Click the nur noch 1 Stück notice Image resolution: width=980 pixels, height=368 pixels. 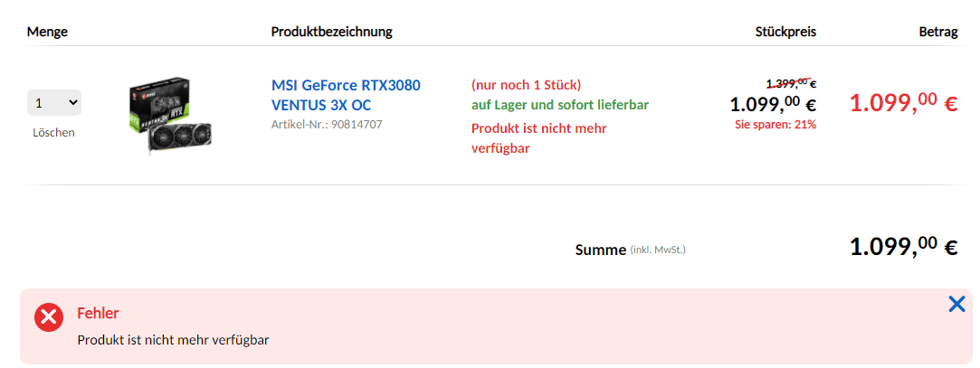[x=527, y=84]
